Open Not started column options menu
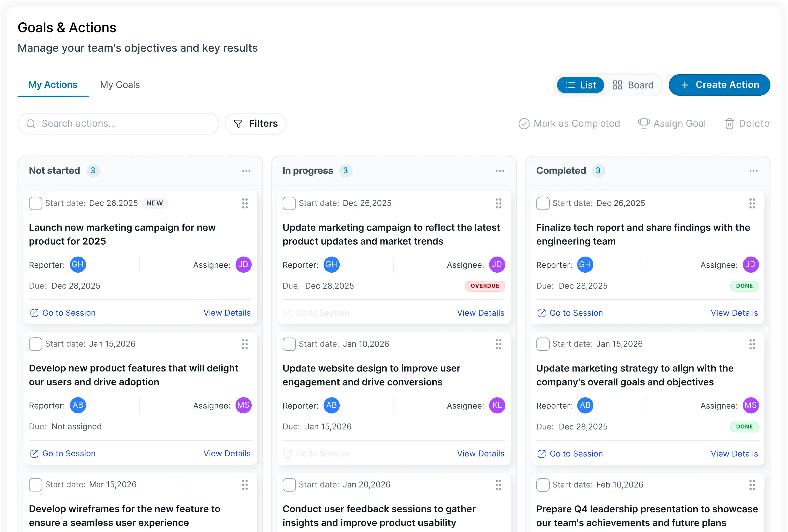 pos(246,171)
